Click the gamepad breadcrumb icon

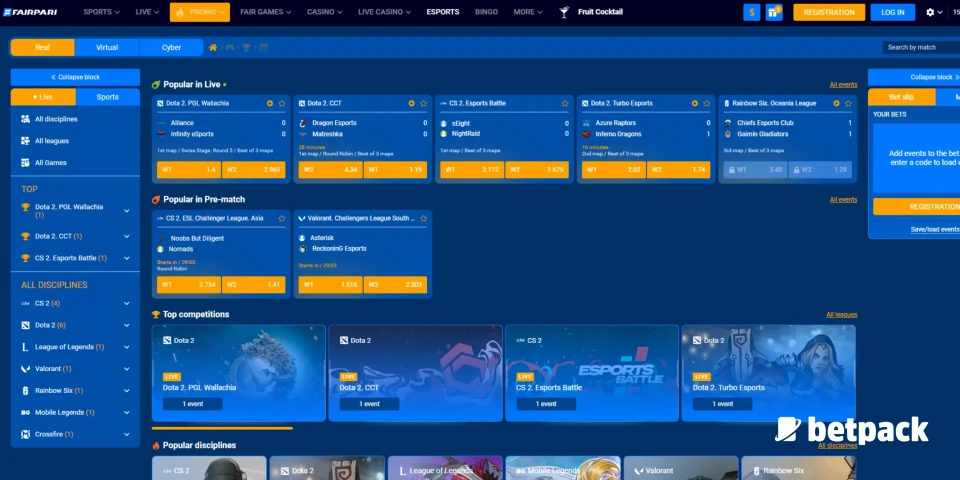point(230,48)
